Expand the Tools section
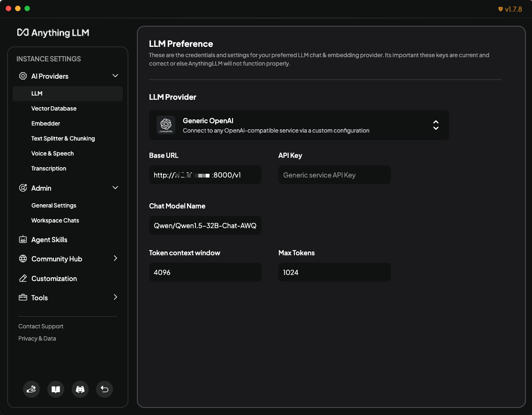This screenshot has width=532, height=415. tap(115, 297)
